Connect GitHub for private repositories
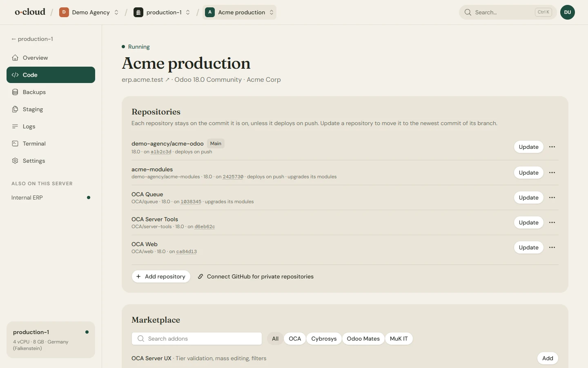This screenshot has width=588, height=368. 256,276
